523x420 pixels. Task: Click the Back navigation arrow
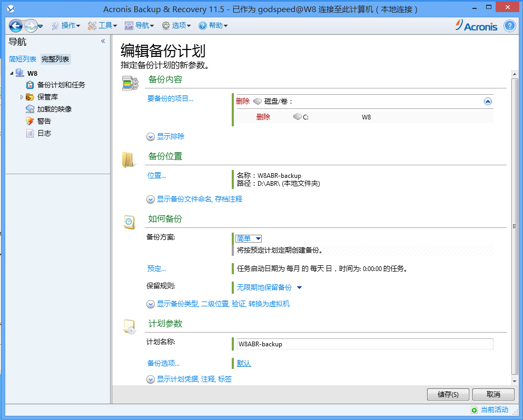[15, 26]
